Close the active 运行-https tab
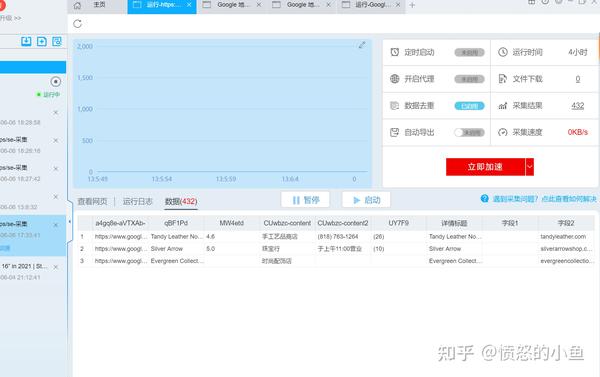This screenshot has width=600, height=377. pyautogui.click(x=189, y=5)
